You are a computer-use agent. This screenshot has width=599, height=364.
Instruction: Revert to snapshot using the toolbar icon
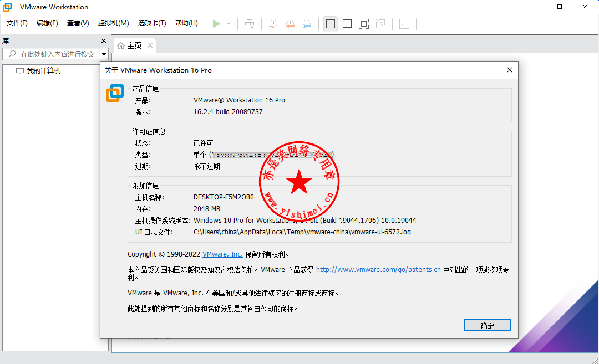(x=290, y=24)
